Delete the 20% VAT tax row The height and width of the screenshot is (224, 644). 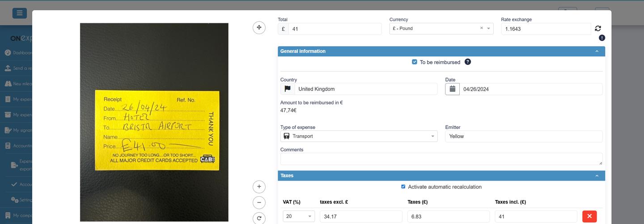(589, 216)
